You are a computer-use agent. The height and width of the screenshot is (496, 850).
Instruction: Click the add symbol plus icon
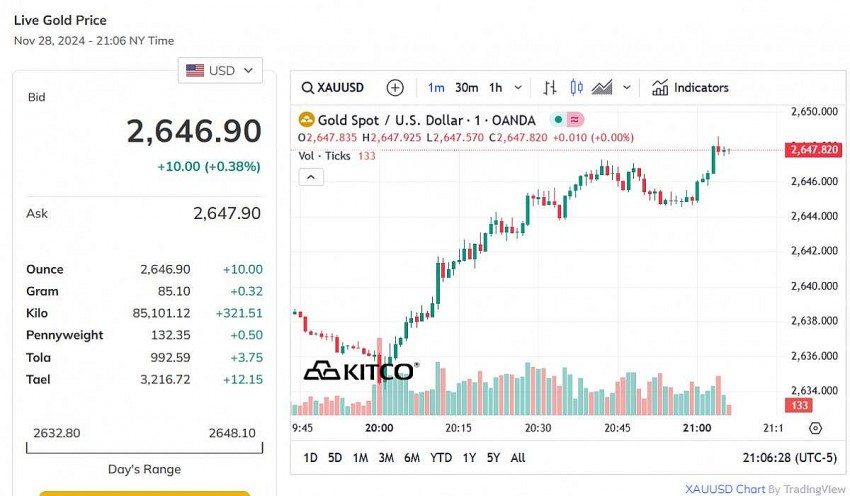(395, 88)
